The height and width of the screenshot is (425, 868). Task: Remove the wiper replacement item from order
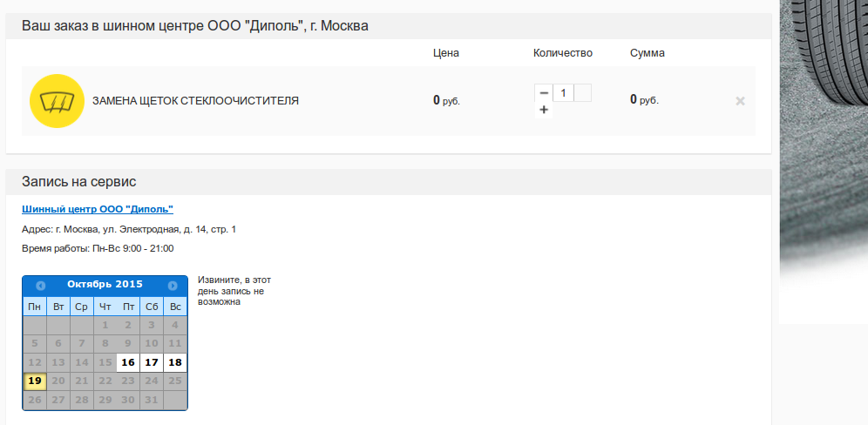coord(740,101)
